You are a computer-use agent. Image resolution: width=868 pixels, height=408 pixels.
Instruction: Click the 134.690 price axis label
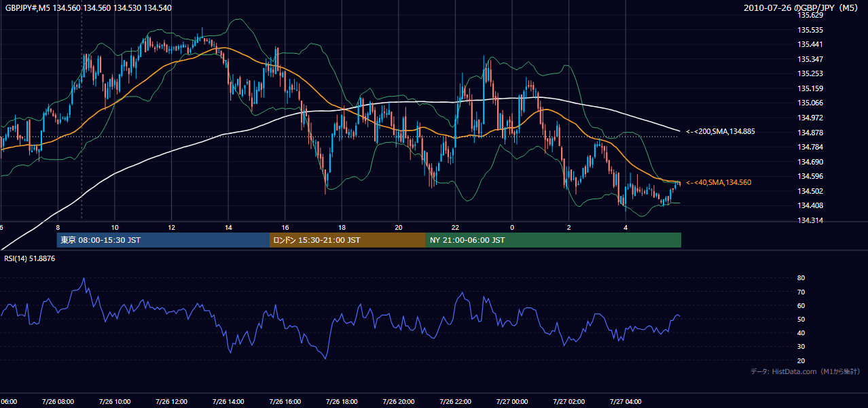(810, 162)
